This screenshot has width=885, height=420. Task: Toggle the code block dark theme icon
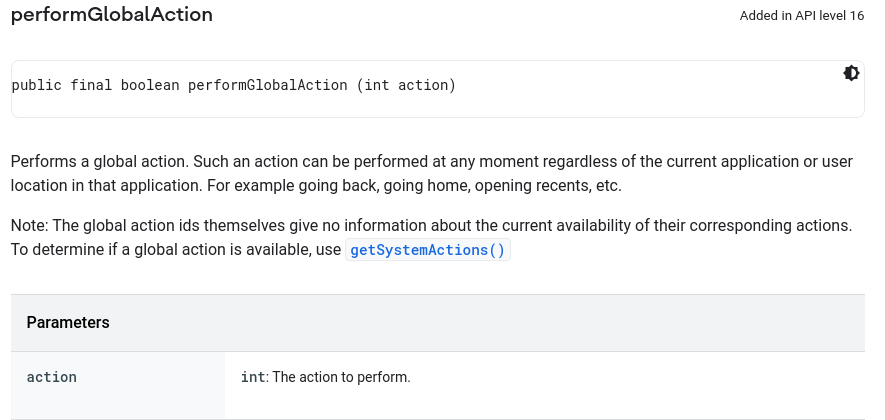[851, 73]
